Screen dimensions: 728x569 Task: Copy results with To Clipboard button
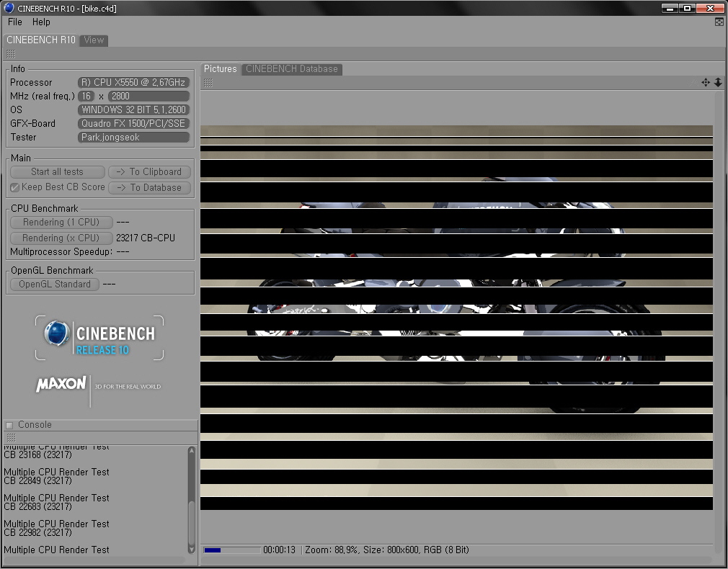[x=149, y=171]
